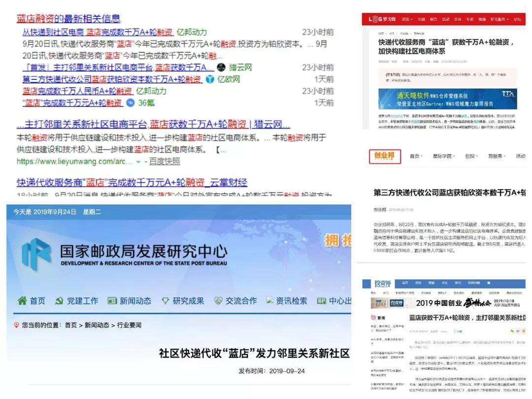Click the red location pin in the breadcrumb

click(x=16, y=325)
